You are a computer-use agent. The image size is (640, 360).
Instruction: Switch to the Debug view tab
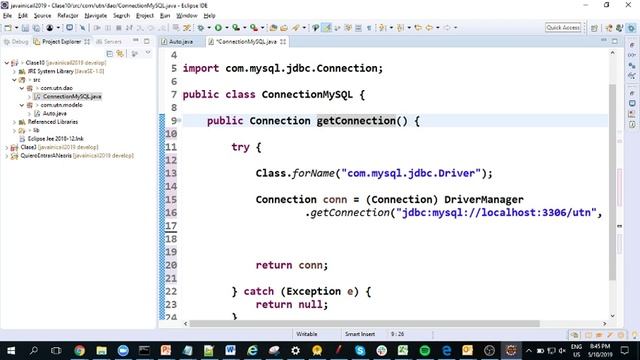[x=16, y=42]
